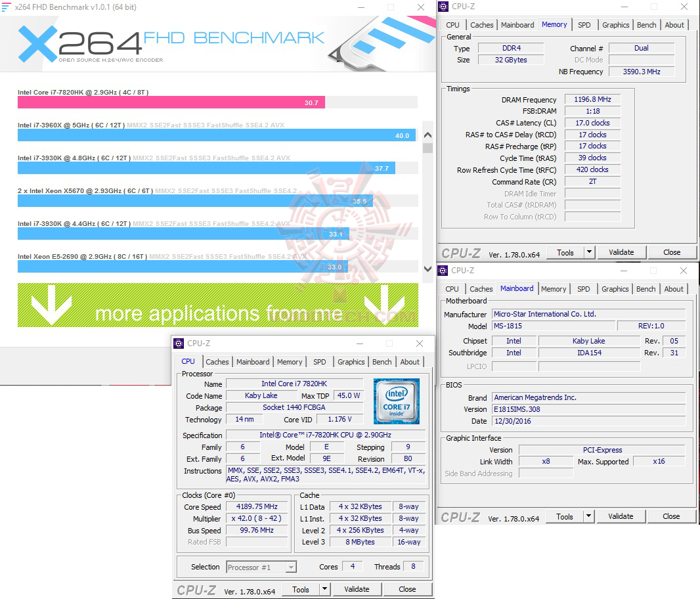Click the more applications from me banner
This screenshot has height=599, width=700.
pos(219,305)
